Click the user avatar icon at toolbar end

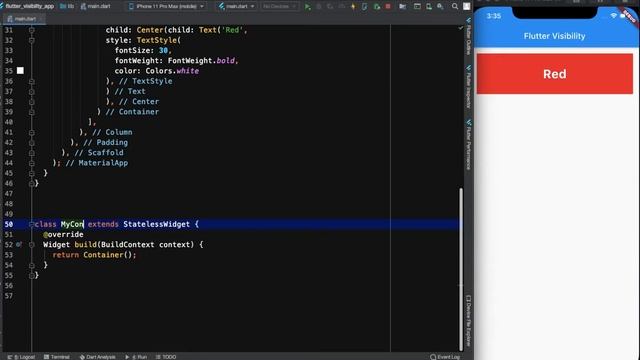pos(467,7)
